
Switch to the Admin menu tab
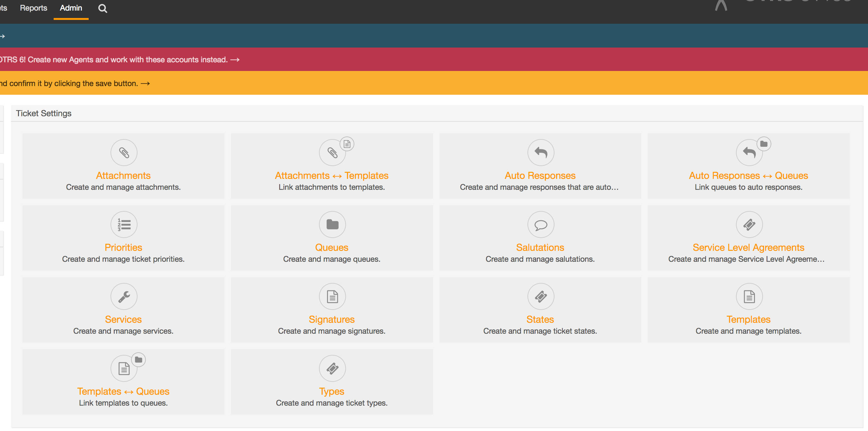[x=71, y=8]
